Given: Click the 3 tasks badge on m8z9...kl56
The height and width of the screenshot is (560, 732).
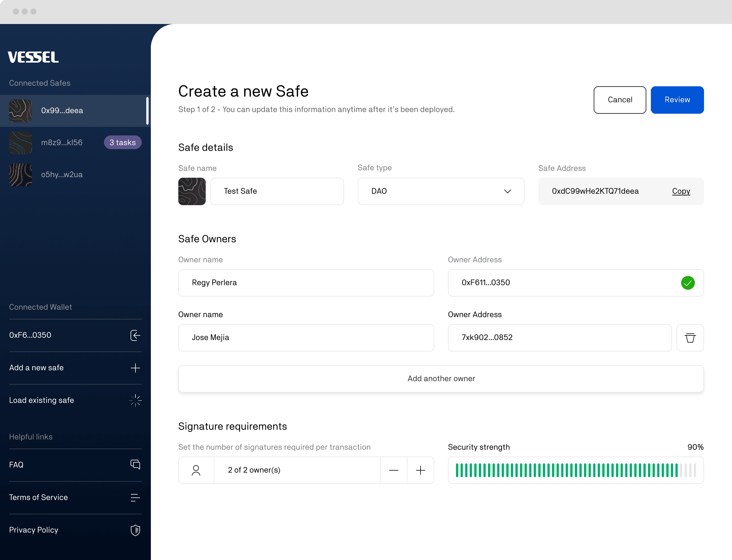Looking at the screenshot, I should pyautogui.click(x=123, y=142).
